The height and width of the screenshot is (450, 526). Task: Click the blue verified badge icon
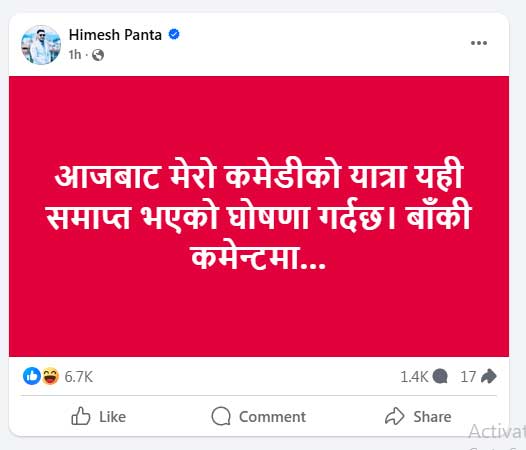(x=174, y=34)
